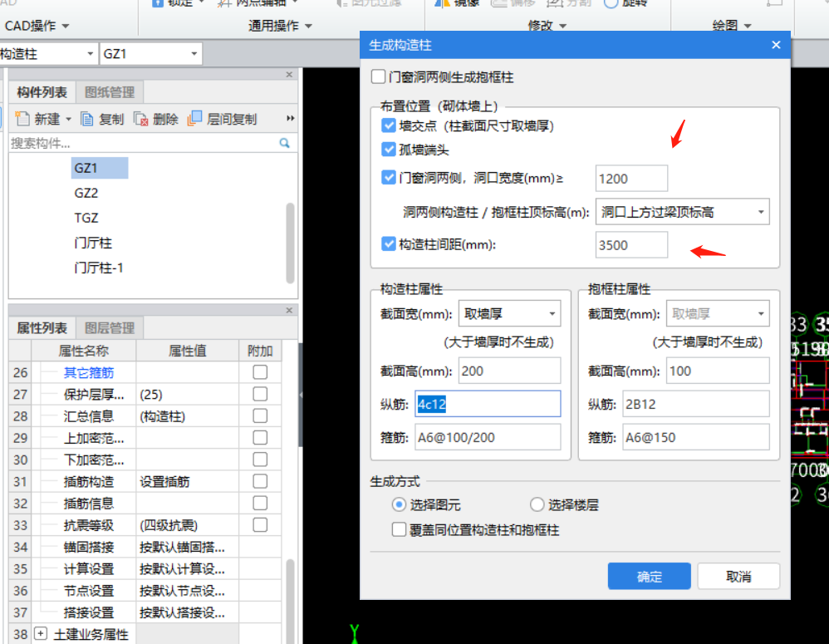Image resolution: width=829 pixels, height=644 pixels.
Task: Select GZ1 in component list
Action: (x=99, y=168)
